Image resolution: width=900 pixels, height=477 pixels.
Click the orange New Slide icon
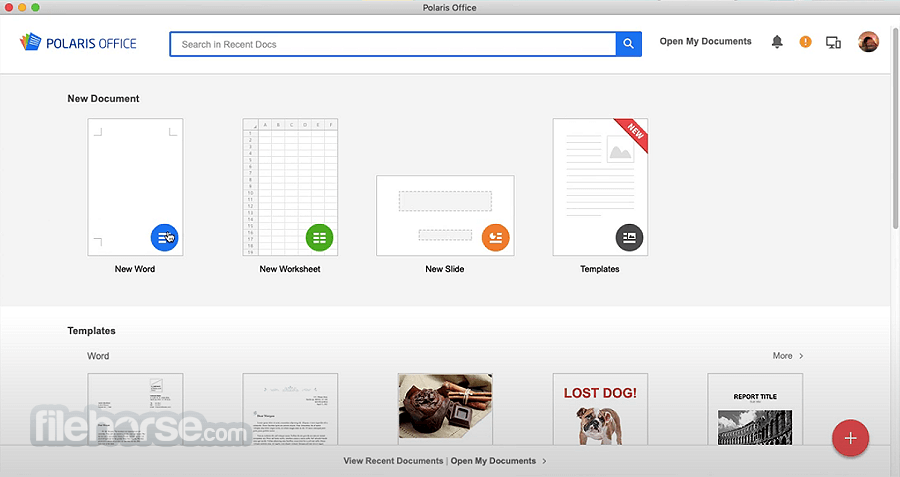pyautogui.click(x=495, y=237)
